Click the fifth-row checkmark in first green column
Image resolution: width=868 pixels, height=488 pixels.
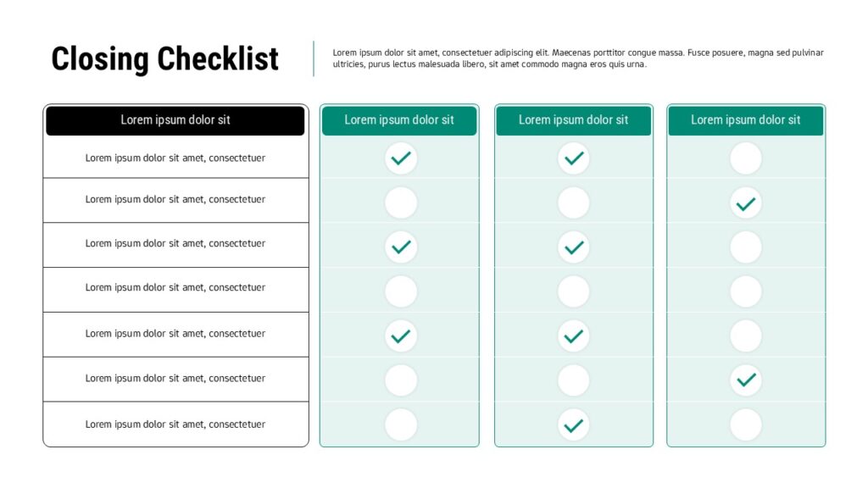tap(401, 336)
